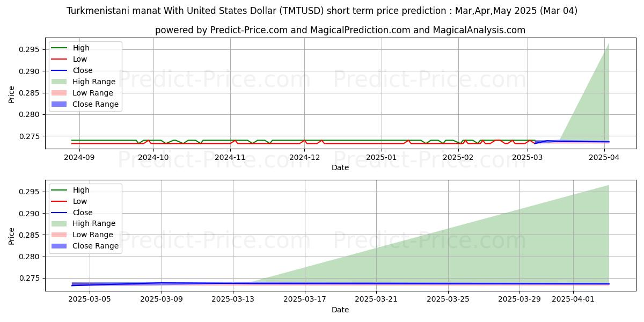Select the red Low line marker in bottom legend
Image resolution: width=644 pixels, height=322 pixels.
tap(59, 201)
